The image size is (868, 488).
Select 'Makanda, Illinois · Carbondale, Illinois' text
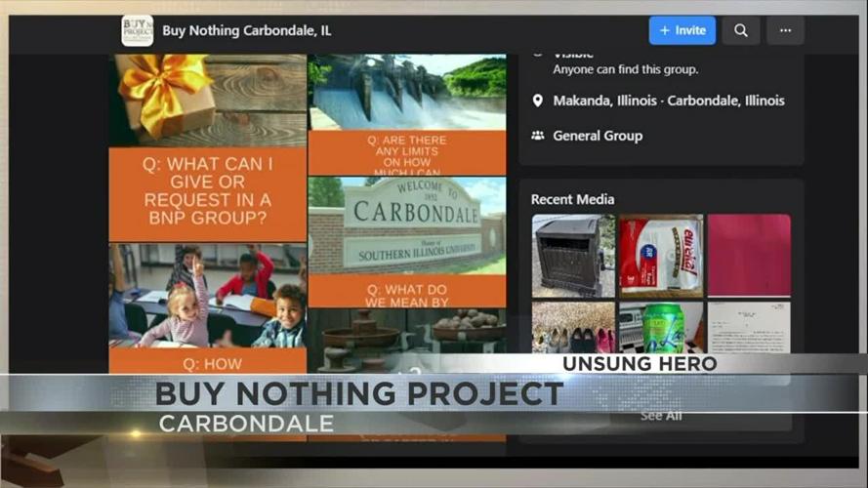(669, 101)
